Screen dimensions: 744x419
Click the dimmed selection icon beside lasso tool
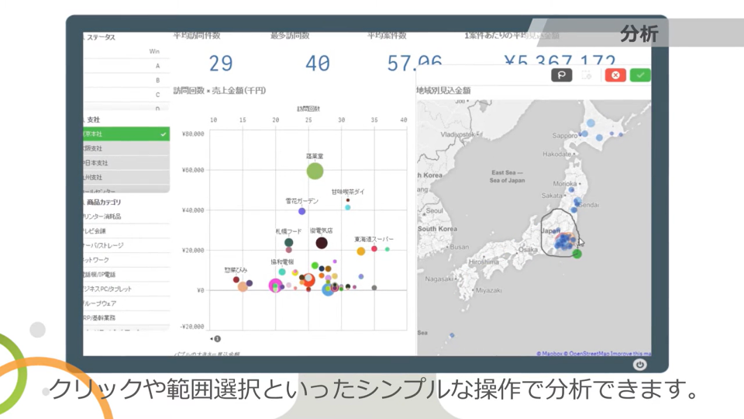pyautogui.click(x=586, y=75)
